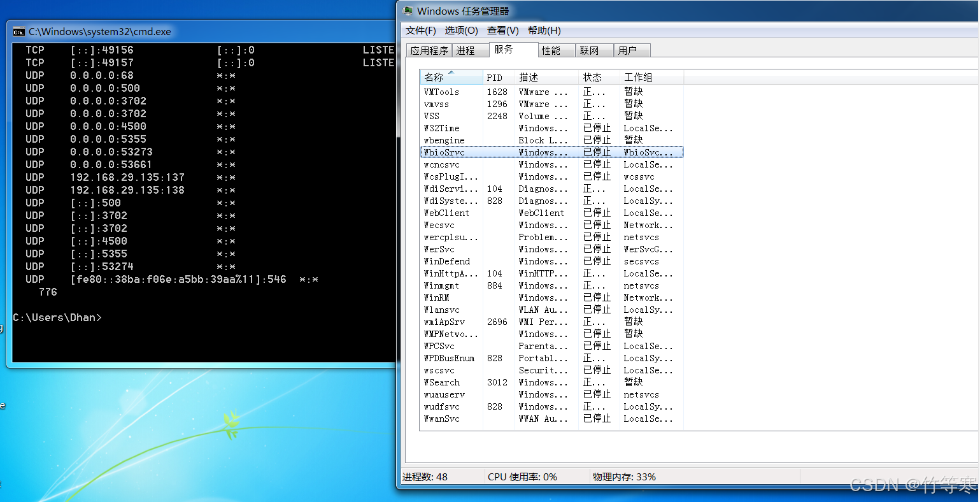Open the 查看(V) menu
Image resolution: width=980 pixels, height=502 pixels.
(x=502, y=31)
